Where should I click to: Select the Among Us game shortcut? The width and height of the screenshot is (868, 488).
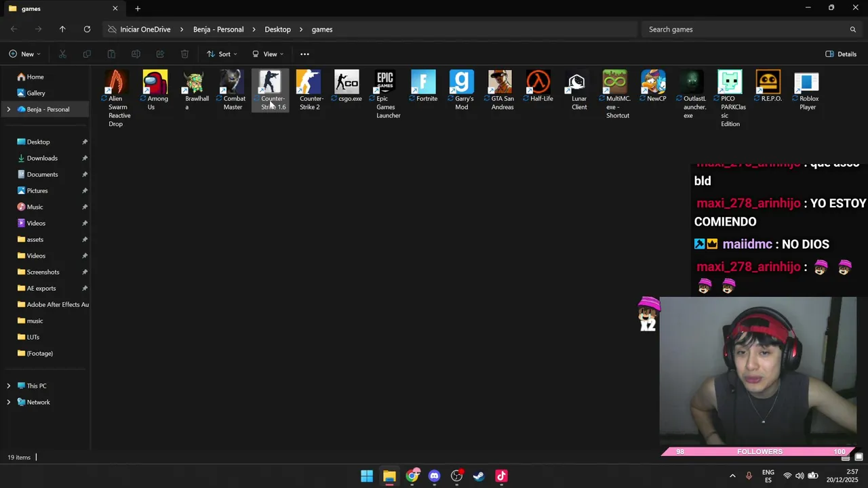[155, 90]
